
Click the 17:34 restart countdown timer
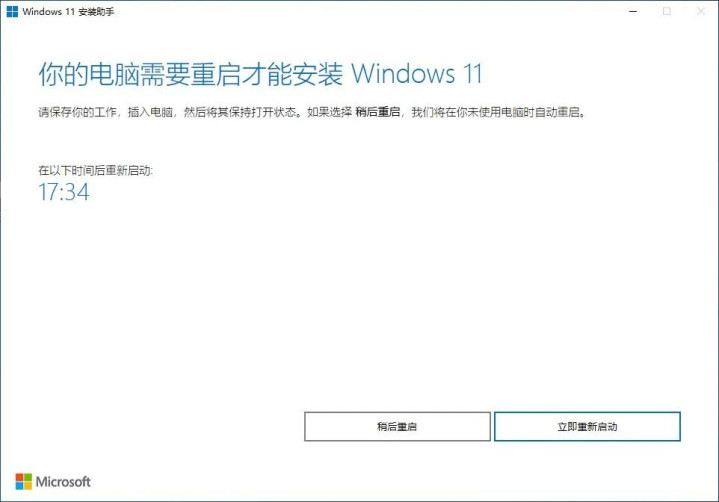coord(64,192)
